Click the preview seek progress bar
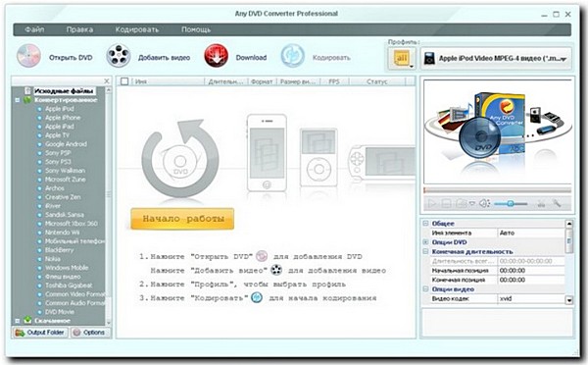The width and height of the screenshot is (588, 365). 498,190
